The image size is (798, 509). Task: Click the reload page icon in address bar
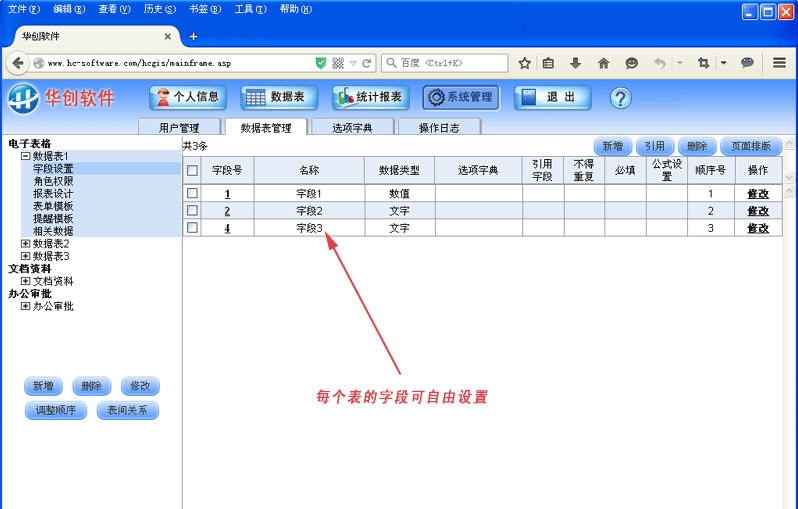click(x=366, y=63)
